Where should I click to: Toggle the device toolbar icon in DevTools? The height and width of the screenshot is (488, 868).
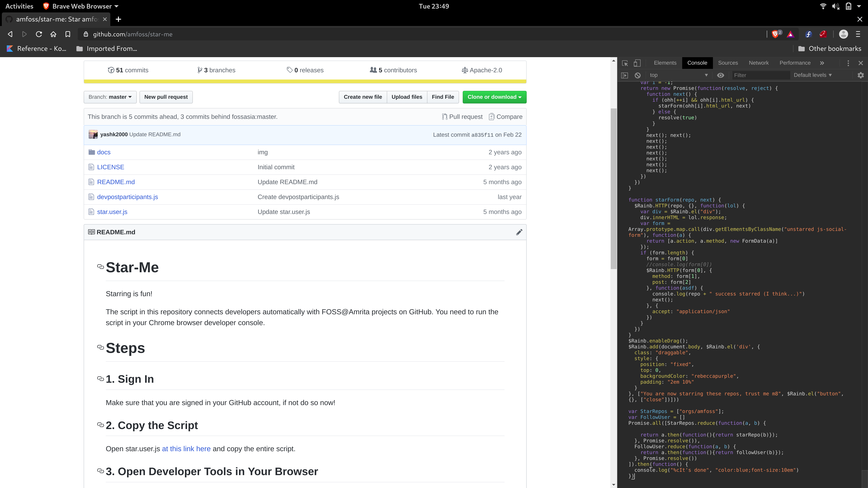click(637, 63)
